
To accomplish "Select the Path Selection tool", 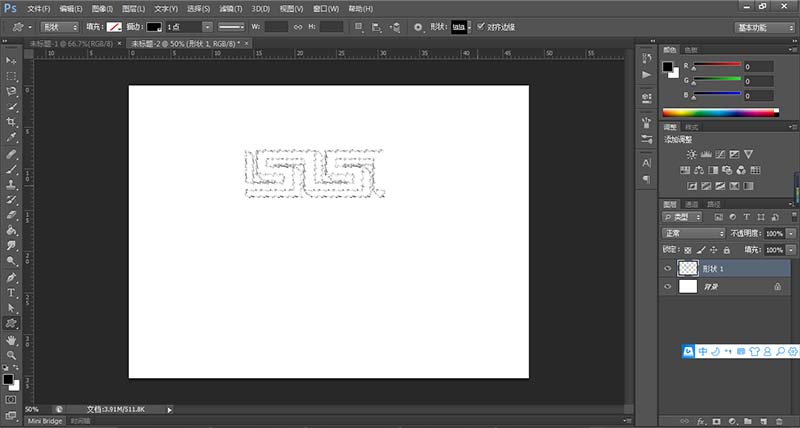I will pyautogui.click(x=11, y=308).
